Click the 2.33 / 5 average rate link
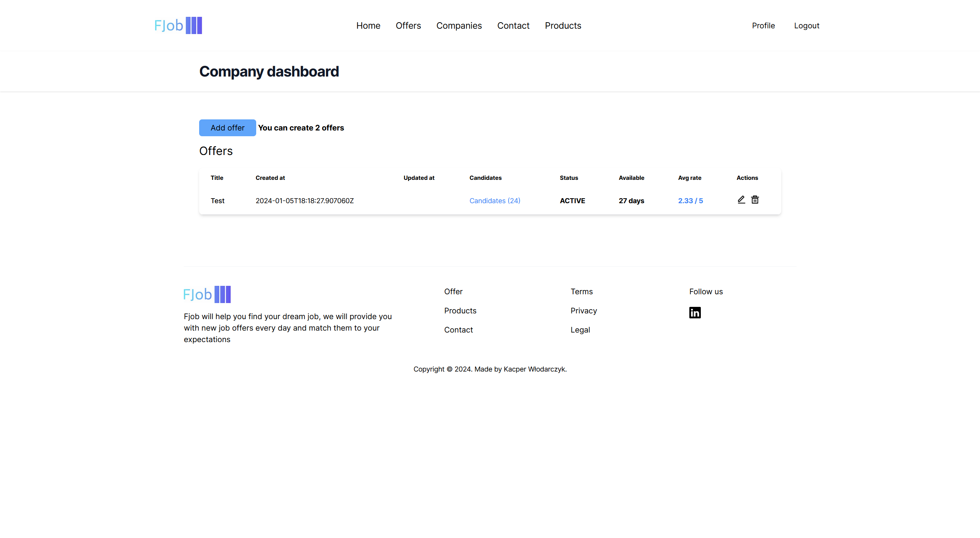The height and width of the screenshot is (538, 980). (x=690, y=201)
